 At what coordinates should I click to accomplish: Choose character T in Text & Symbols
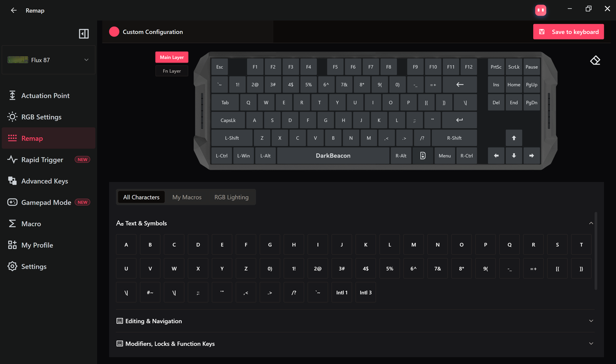(581, 245)
